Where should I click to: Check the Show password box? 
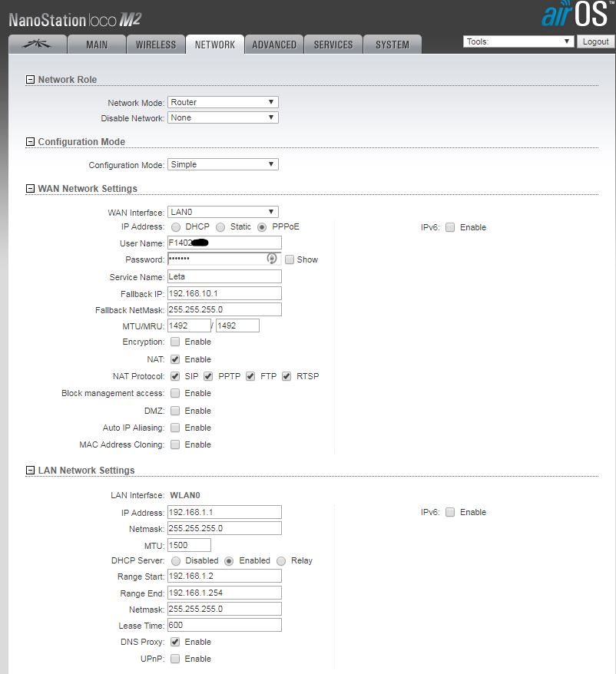290,259
